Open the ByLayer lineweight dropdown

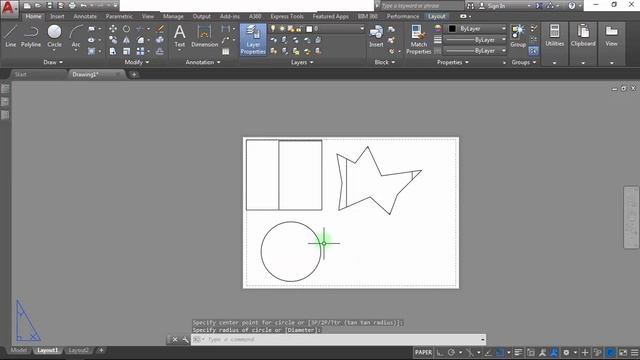[476, 40]
